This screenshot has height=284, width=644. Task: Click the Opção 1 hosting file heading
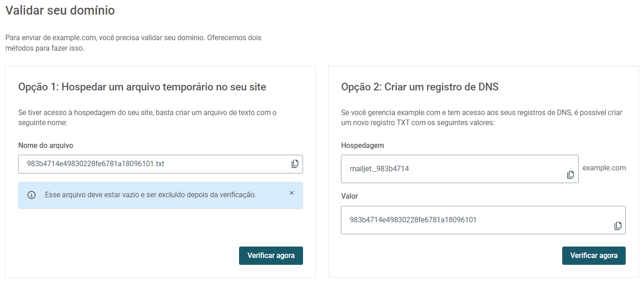tap(142, 87)
